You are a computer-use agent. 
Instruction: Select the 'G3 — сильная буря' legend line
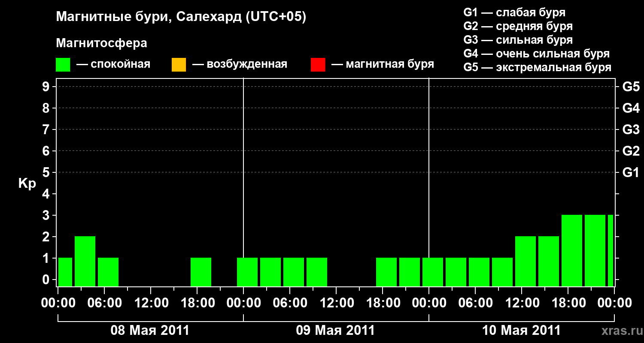(518, 40)
